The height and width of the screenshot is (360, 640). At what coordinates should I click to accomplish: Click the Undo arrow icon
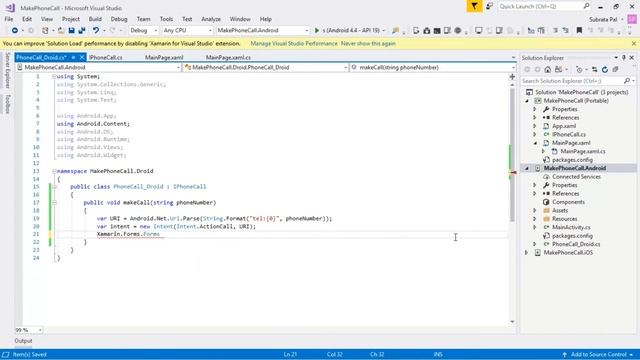[x=96, y=31]
